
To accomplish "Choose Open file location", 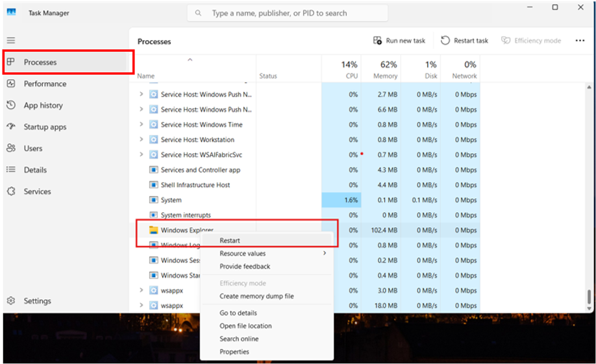I will 267,326.
